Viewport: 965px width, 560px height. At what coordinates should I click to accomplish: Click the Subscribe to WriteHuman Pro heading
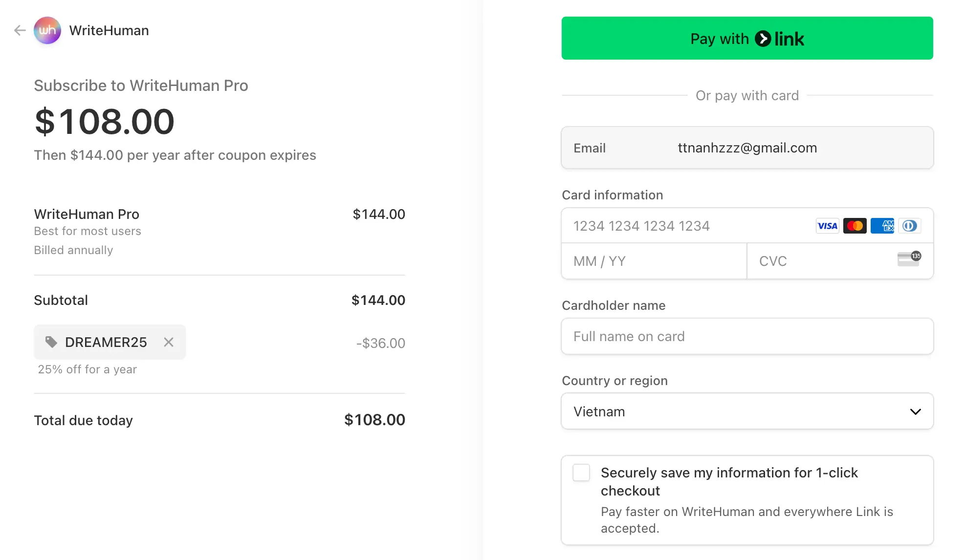pos(141,85)
